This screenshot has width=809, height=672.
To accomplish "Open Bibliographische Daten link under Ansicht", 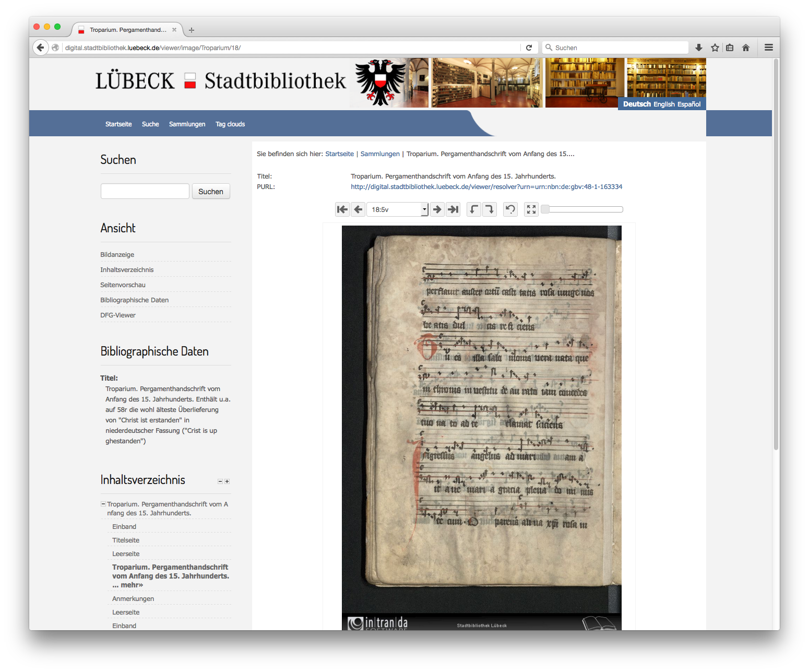I will tap(135, 300).
